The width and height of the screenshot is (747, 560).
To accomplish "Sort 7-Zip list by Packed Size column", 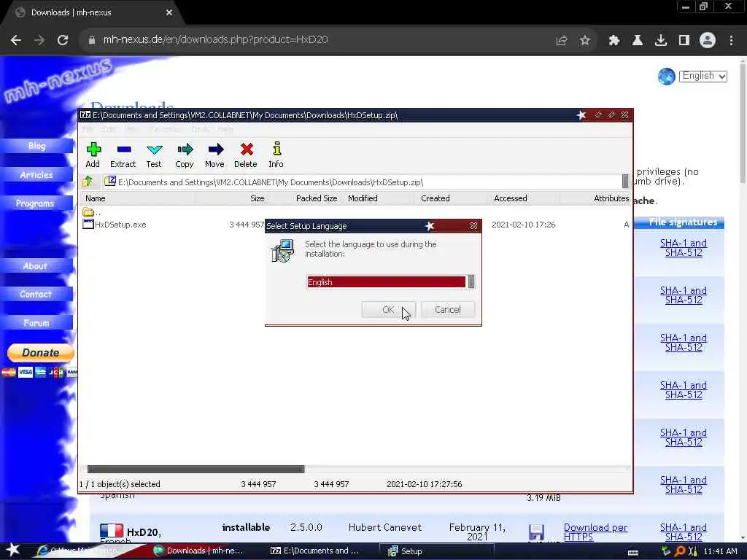I will [x=304, y=198].
